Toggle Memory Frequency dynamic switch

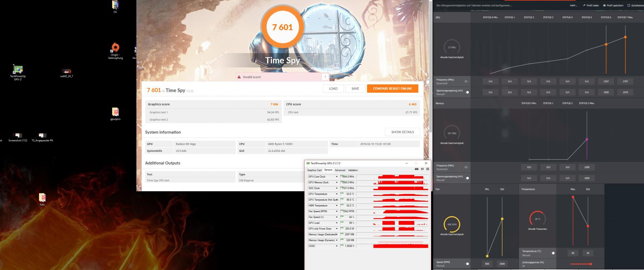tap(467, 167)
